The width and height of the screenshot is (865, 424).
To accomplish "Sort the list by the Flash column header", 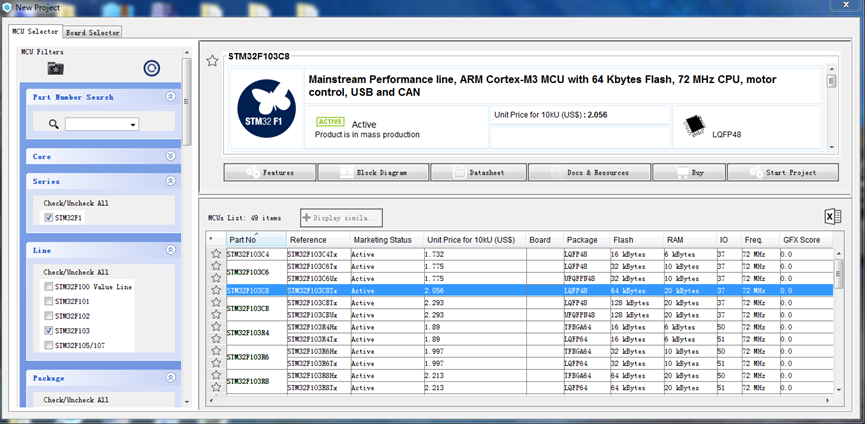I will click(x=635, y=240).
